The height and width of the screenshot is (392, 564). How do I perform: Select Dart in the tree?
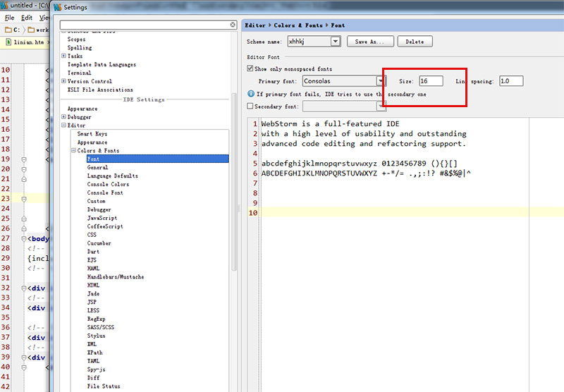pyautogui.click(x=93, y=252)
